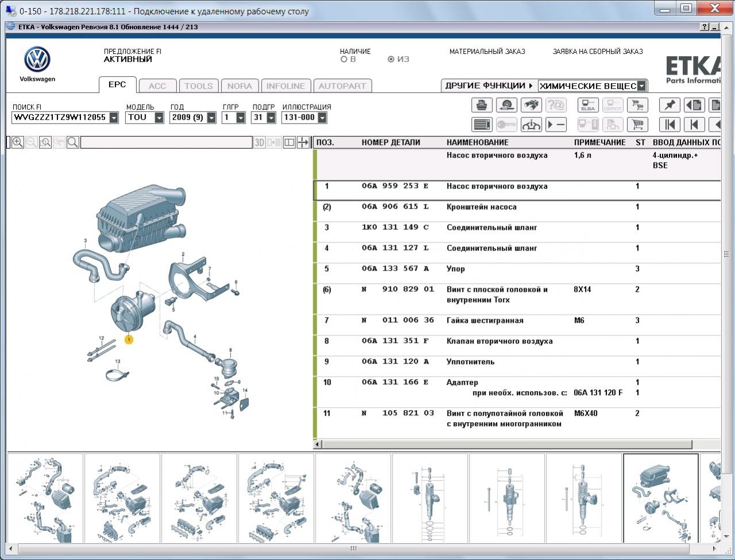Click yellow callout marker 1 on the diagram

[129, 339]
